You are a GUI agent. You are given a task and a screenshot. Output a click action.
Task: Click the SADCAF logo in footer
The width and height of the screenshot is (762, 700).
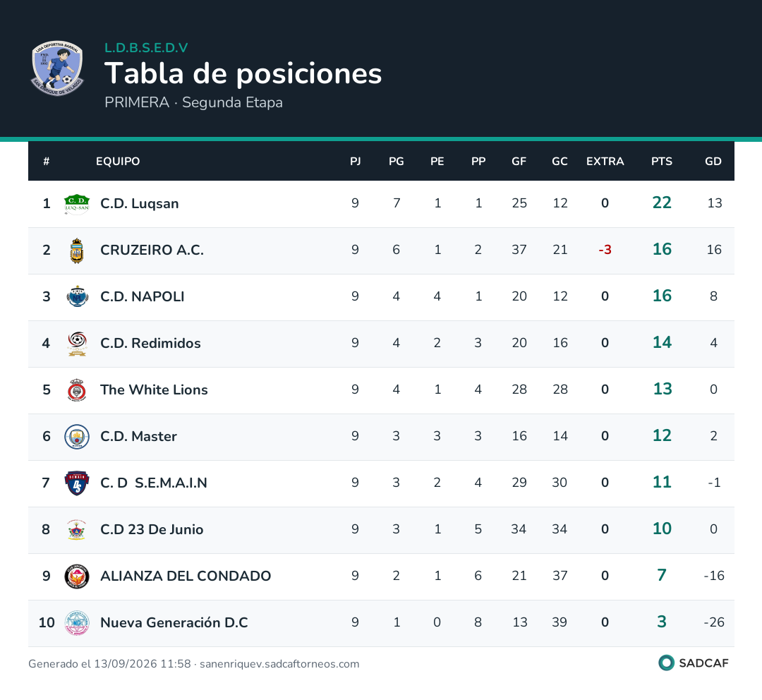tap(694, 663)
